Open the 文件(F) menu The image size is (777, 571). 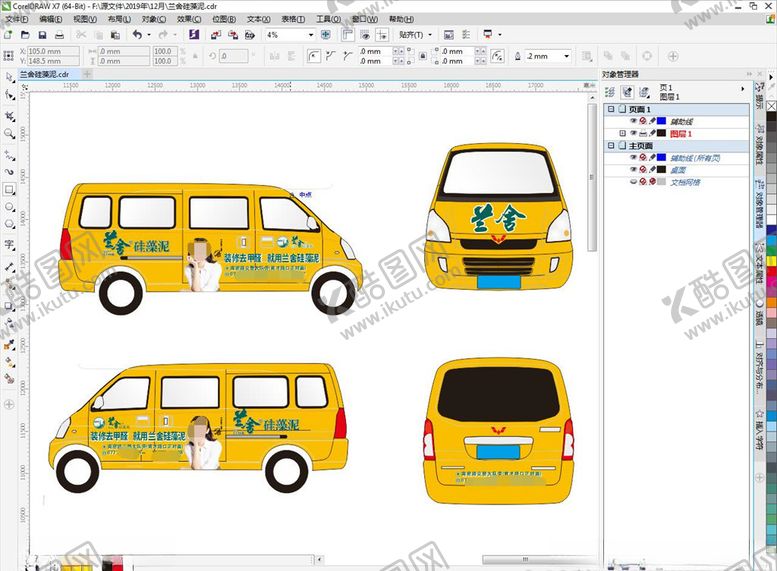[16, 19]
